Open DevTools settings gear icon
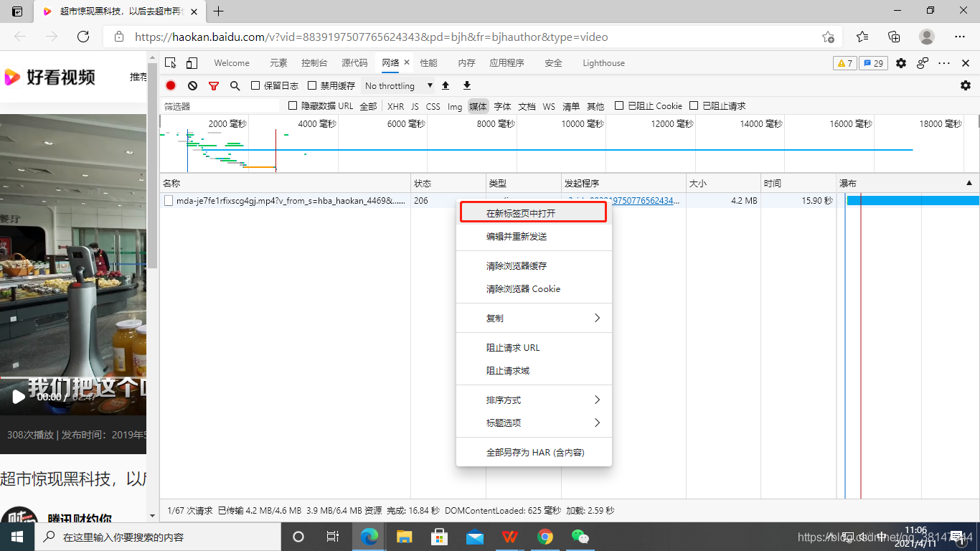This screenshot has height=551, width=980. (x=901, y=63)
